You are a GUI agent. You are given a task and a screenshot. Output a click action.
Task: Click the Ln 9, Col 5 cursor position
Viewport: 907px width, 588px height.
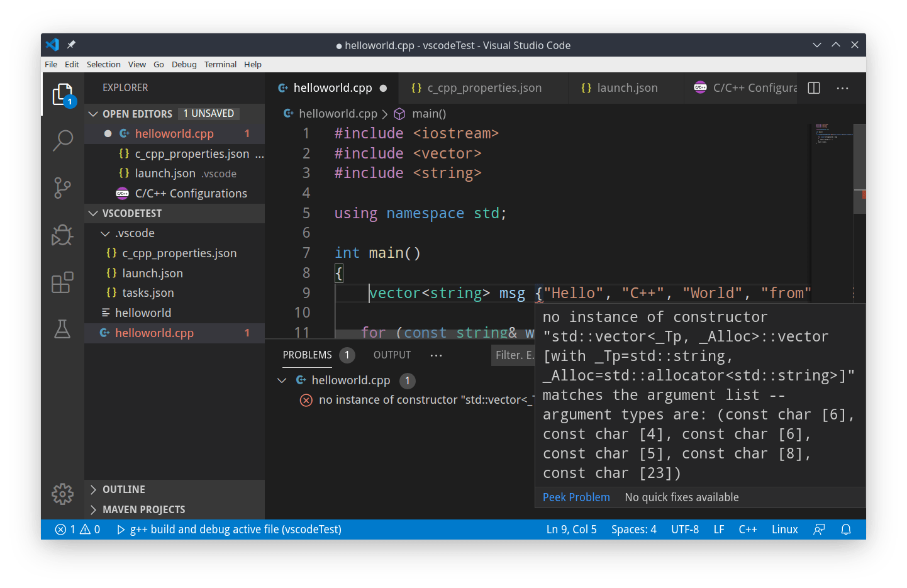point(571,530)
